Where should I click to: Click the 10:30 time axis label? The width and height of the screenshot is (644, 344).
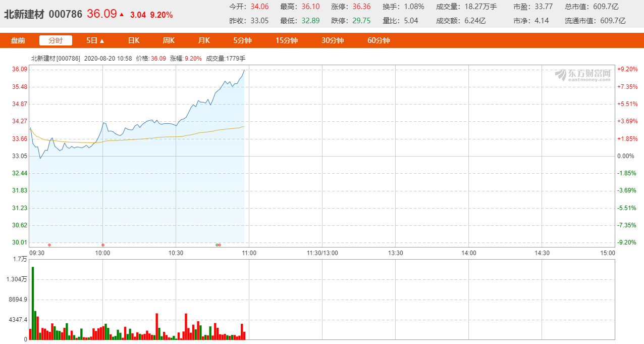click(176, 253)
